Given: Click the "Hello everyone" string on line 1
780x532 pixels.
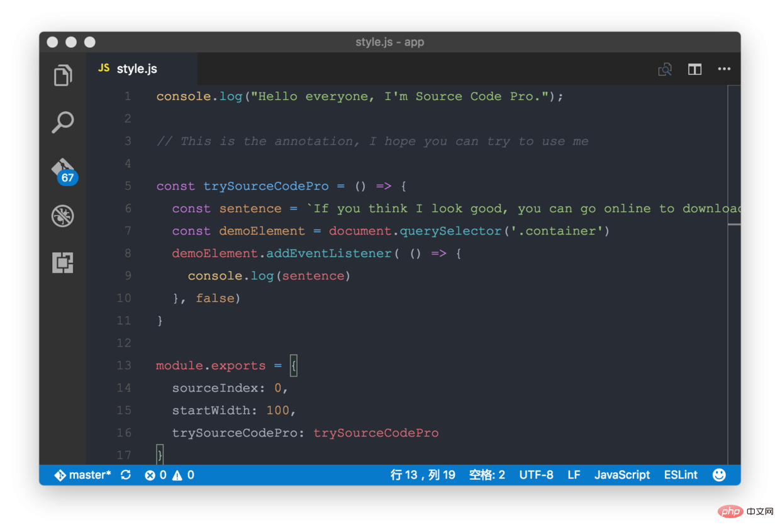Looking at the screenshot, I should click(399, 96).
